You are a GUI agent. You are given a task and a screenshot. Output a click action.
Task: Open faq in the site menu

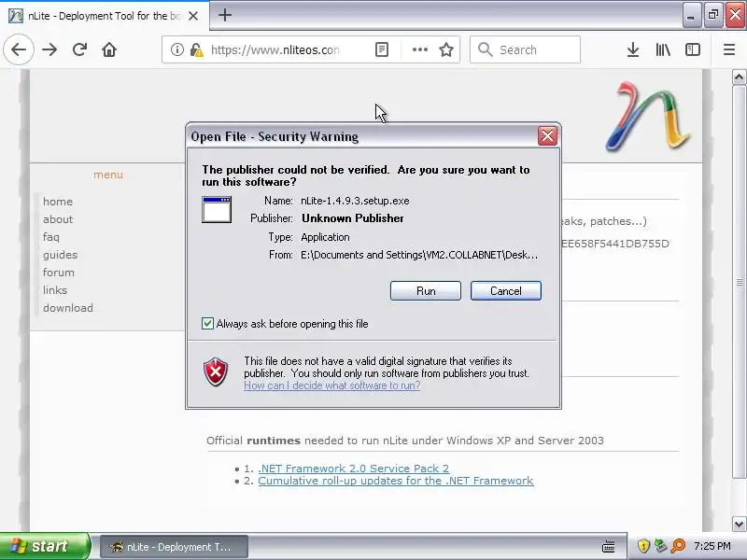51,237
